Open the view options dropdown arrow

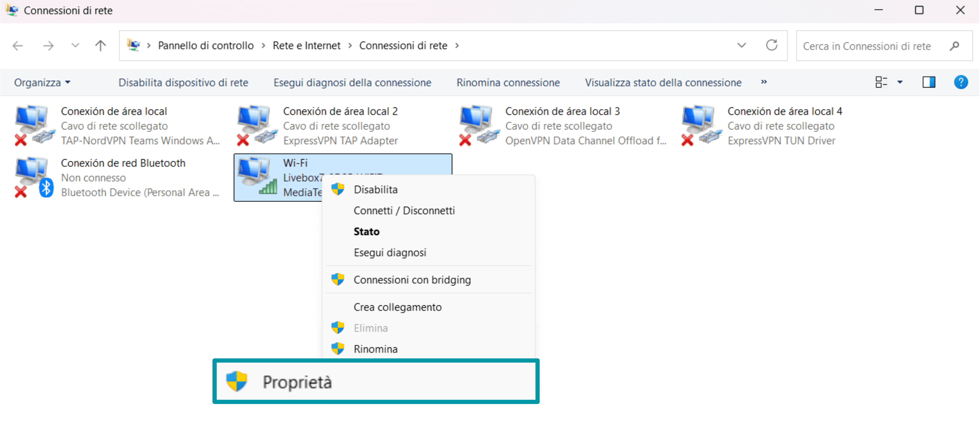[900, 82]
